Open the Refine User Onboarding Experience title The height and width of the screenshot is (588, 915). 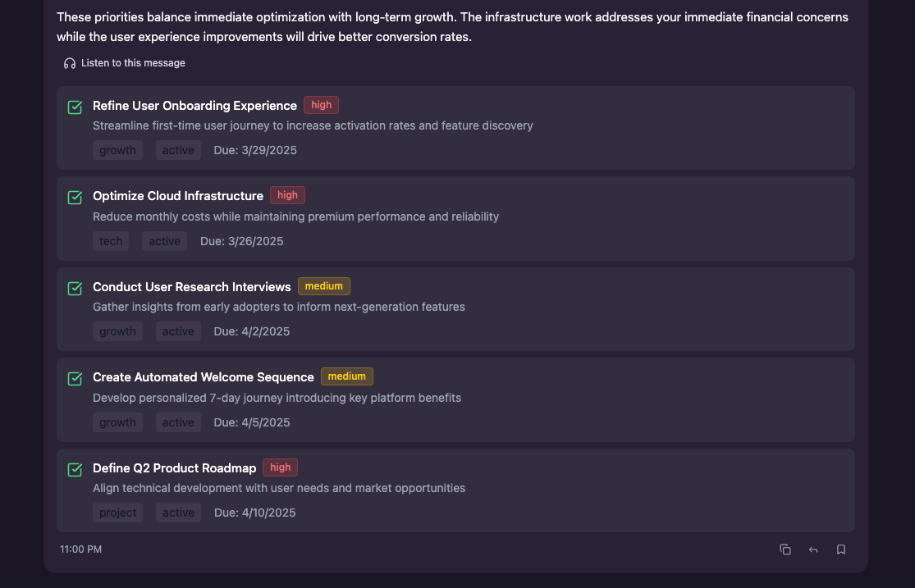coord(194,106)
